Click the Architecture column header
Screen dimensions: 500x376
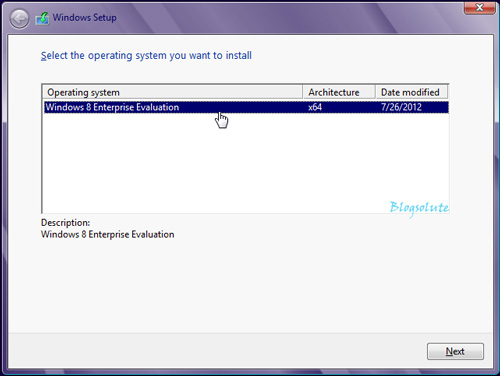pyautogui.click(x=339, y=92)
